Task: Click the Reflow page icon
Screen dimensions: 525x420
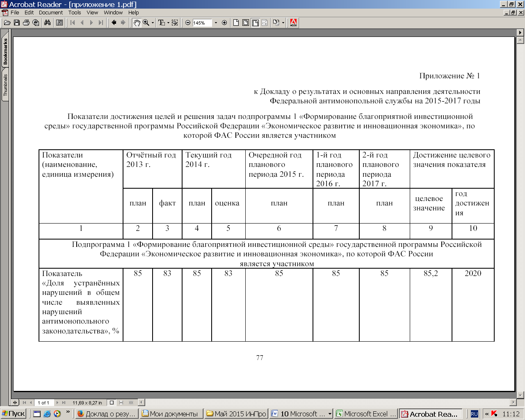Action: [x=265, y=23]
